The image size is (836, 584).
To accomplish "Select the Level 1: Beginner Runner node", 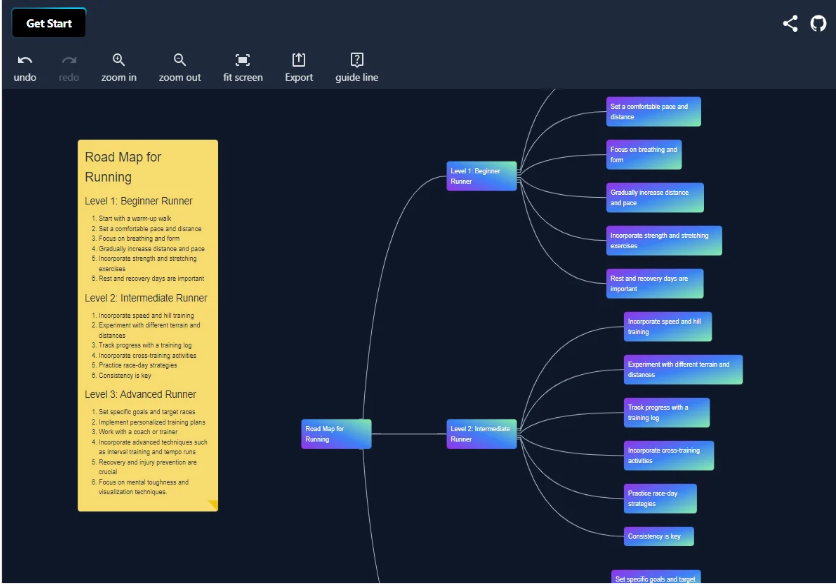I will click(481, 176).
